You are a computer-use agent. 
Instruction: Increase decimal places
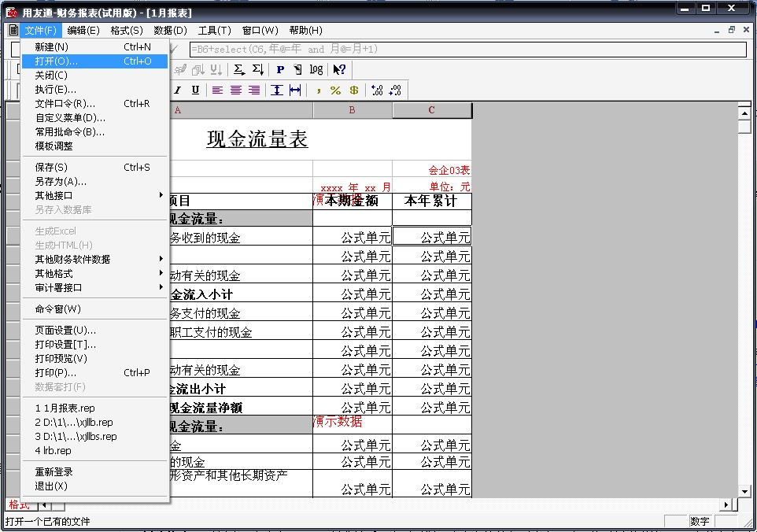[377, 91]
